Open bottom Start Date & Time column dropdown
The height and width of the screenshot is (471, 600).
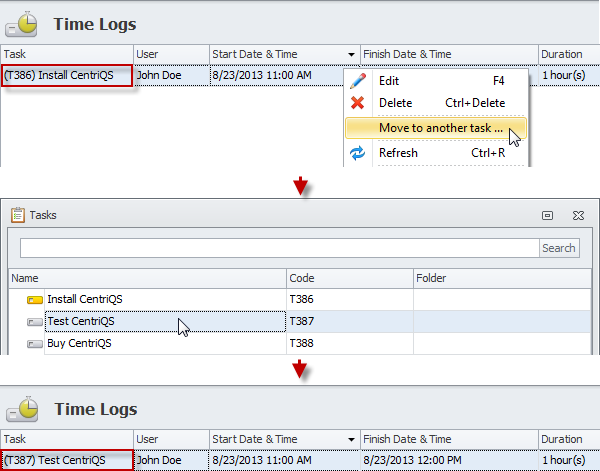(351, 439)
